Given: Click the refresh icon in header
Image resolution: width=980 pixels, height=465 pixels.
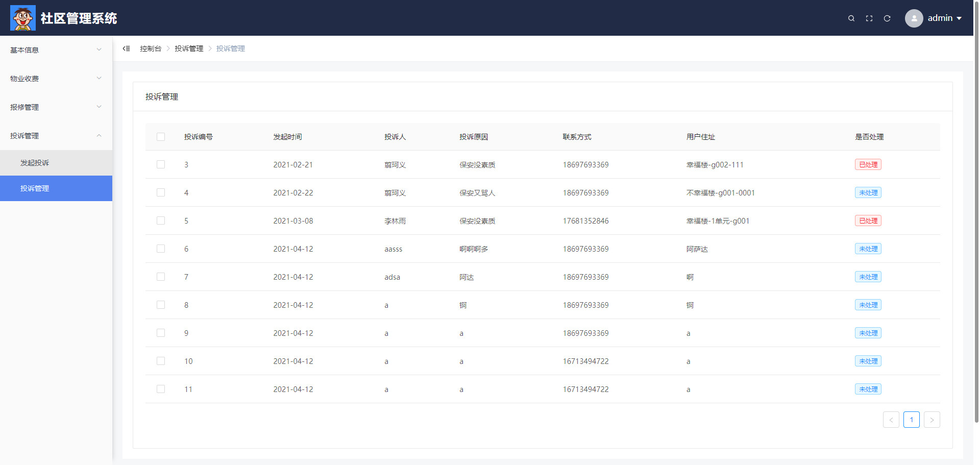Looking at the screenshot, I should [x=887, y=18].
